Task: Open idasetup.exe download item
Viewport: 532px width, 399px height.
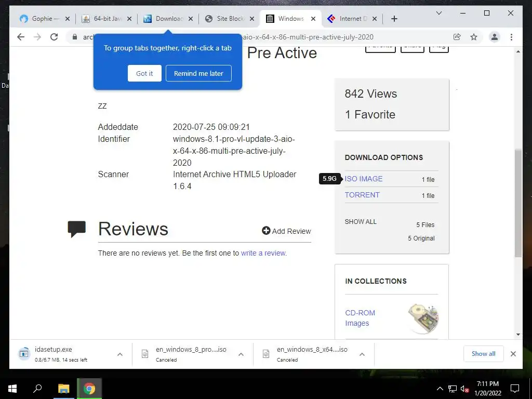Action: click(x=61, y=354)
